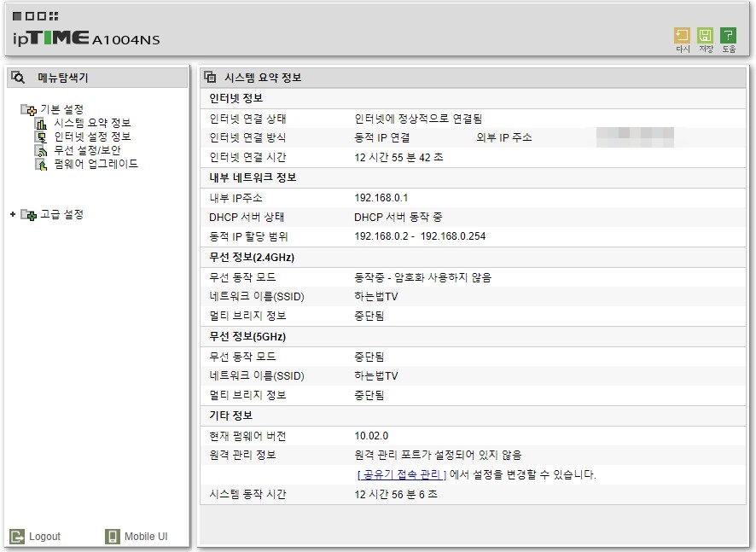Click the value 12 시간 55 분 42 초

coord(398,157)
